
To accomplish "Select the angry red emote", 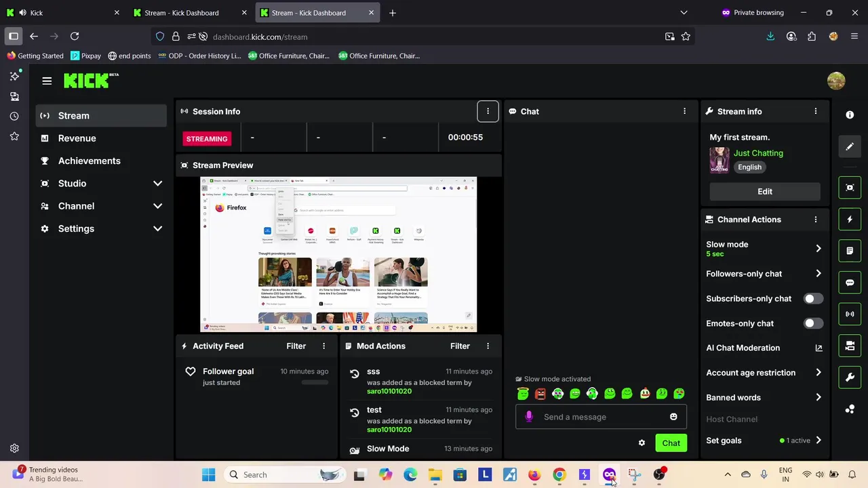I will [540, 394].
